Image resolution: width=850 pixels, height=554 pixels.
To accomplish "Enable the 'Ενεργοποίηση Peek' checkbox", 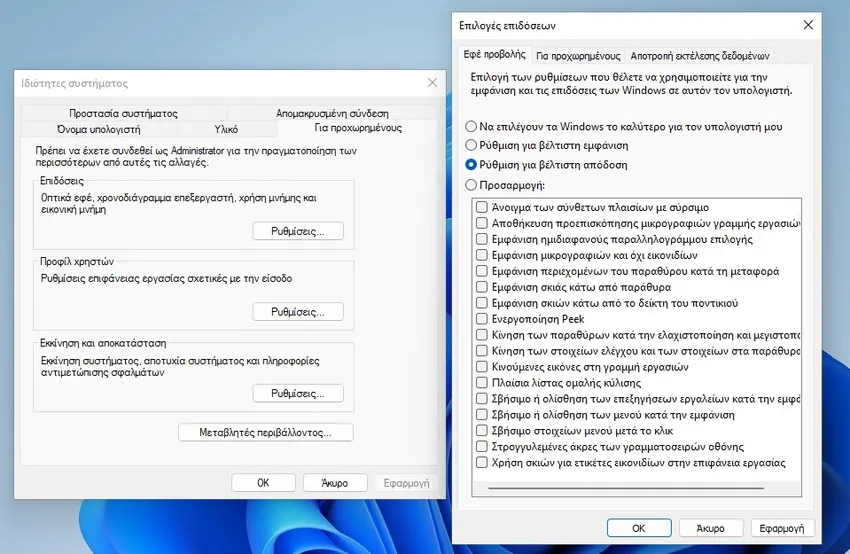I will (482, 319).
